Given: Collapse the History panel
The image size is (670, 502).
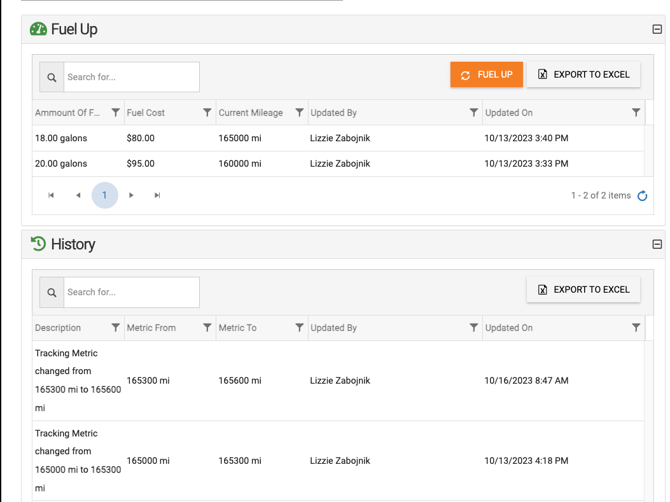Looking at the screenshot, I should click(x=657, y=244).
